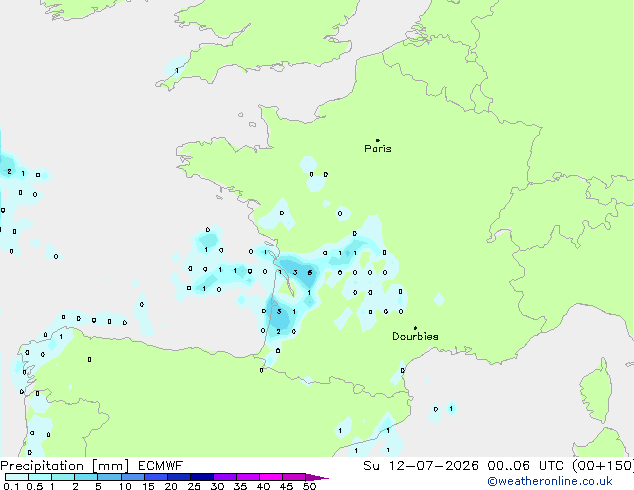
Task: Click the above-50 arrow end of legend
Action: click(x=317, y=477)
